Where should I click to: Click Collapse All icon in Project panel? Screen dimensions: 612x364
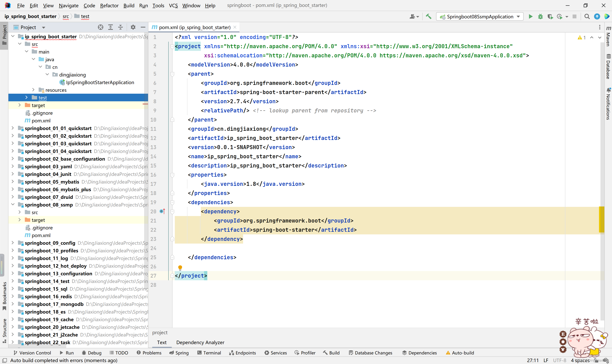click(x=120, y=27)
